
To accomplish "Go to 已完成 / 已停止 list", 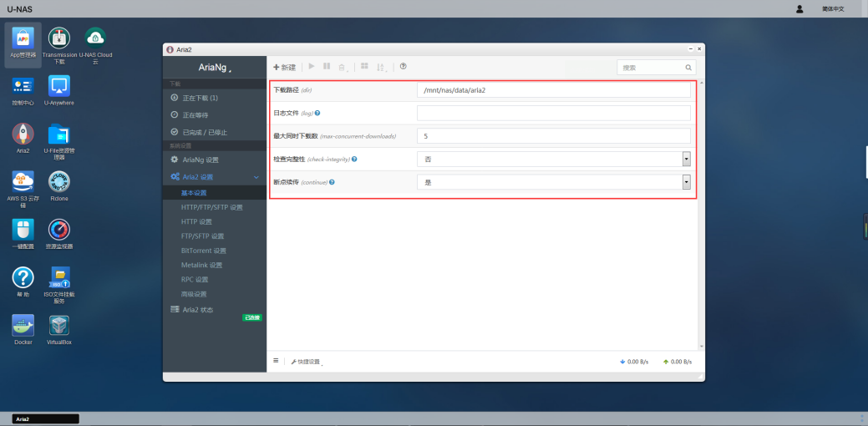I will coord(214,132).
